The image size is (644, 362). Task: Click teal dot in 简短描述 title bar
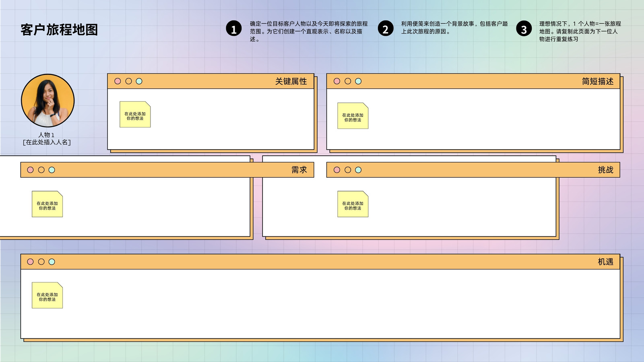click(x=358, y=81)
